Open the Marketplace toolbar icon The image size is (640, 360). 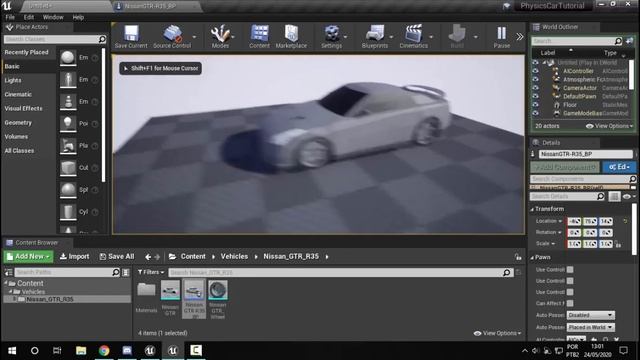tap(291, 37)
